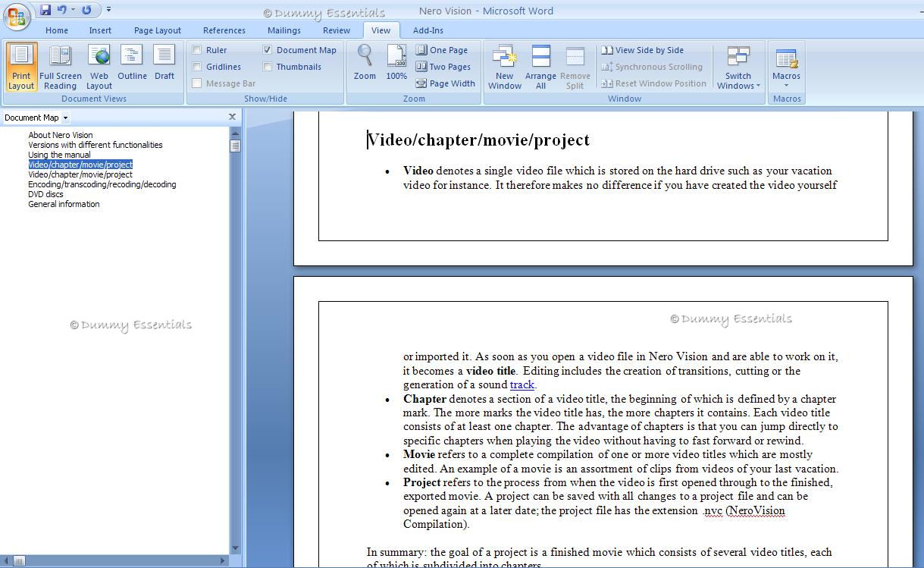
Task: Open the undo history dropdown arrow
Action: point(73,10)
